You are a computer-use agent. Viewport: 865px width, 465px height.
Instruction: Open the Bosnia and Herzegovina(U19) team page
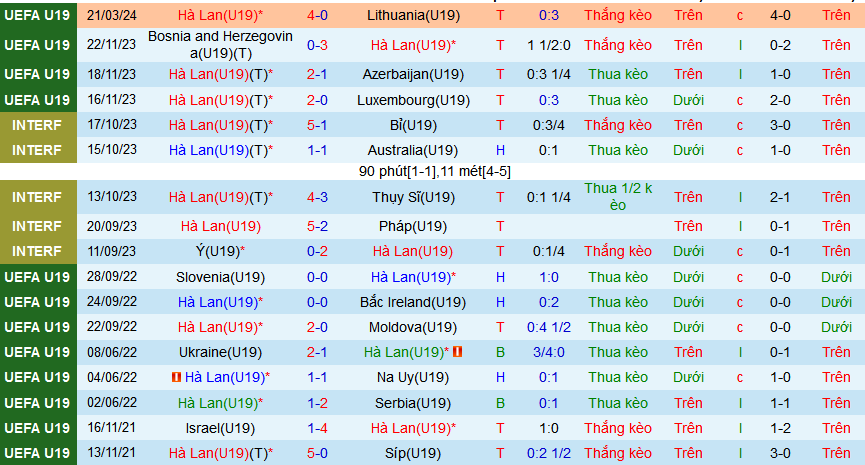point(220,45)
